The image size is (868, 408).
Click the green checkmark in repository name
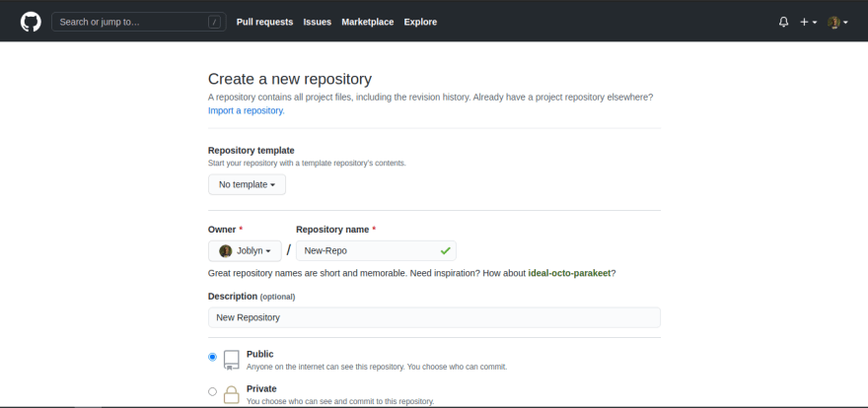(x=445, y=251)
